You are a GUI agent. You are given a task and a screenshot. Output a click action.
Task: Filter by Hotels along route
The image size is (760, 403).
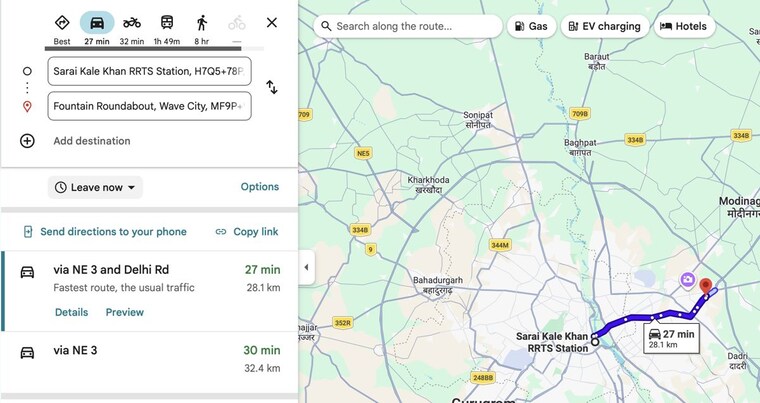point(683,26)
